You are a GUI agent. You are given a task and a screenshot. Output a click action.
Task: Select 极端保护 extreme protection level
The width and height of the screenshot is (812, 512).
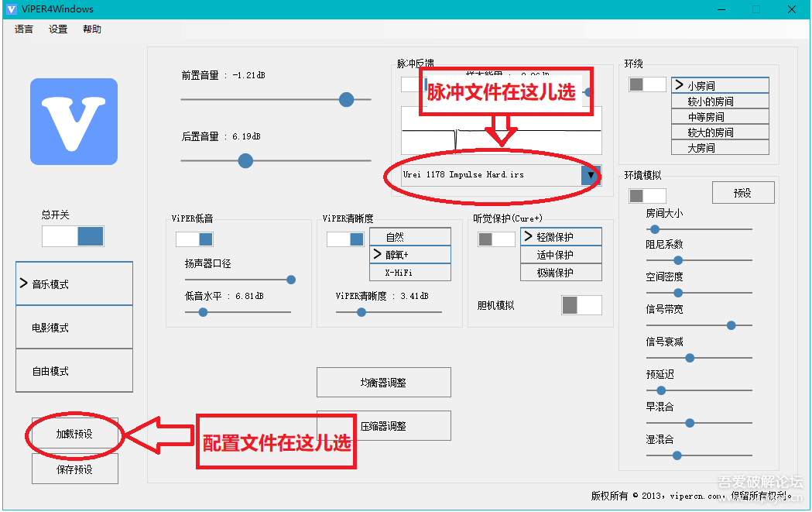[561, 272]
